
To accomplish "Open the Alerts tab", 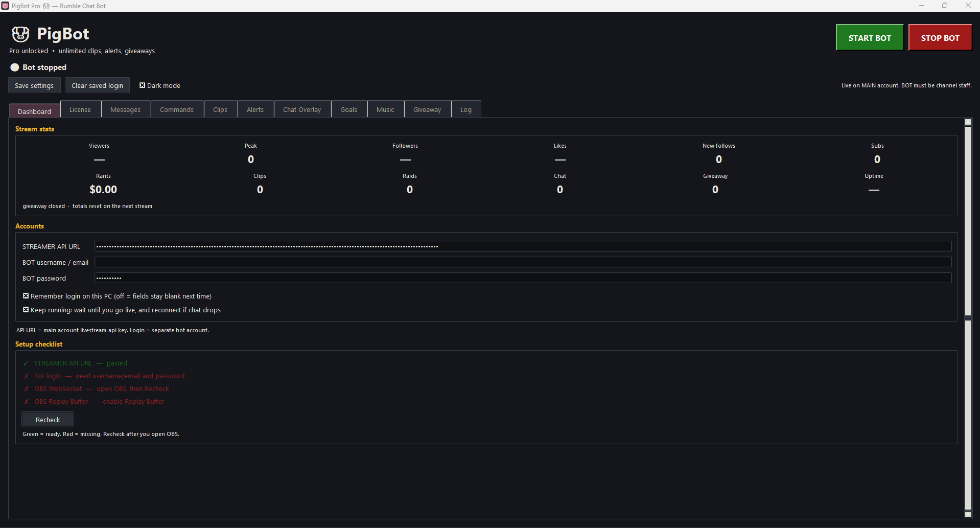I will tap(255, 109).
